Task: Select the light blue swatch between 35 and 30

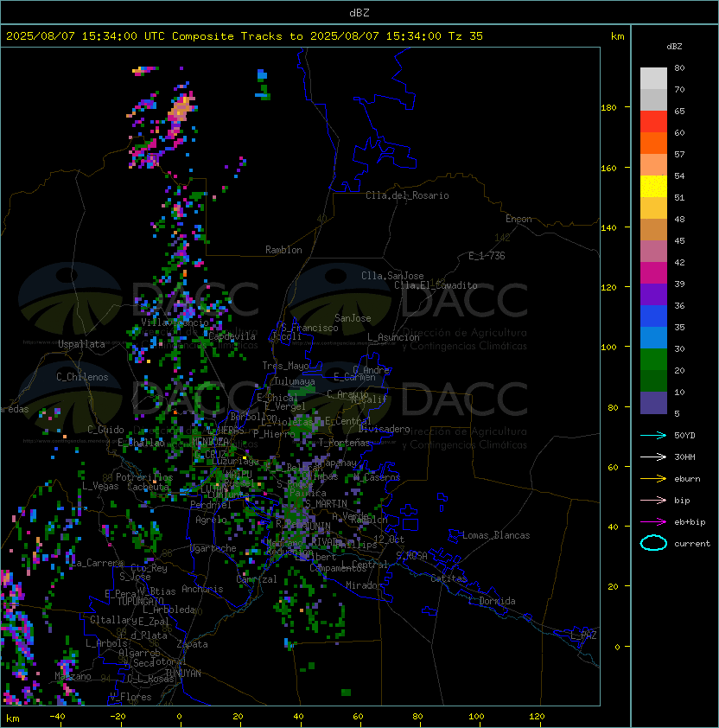Action: pos(653,338)
